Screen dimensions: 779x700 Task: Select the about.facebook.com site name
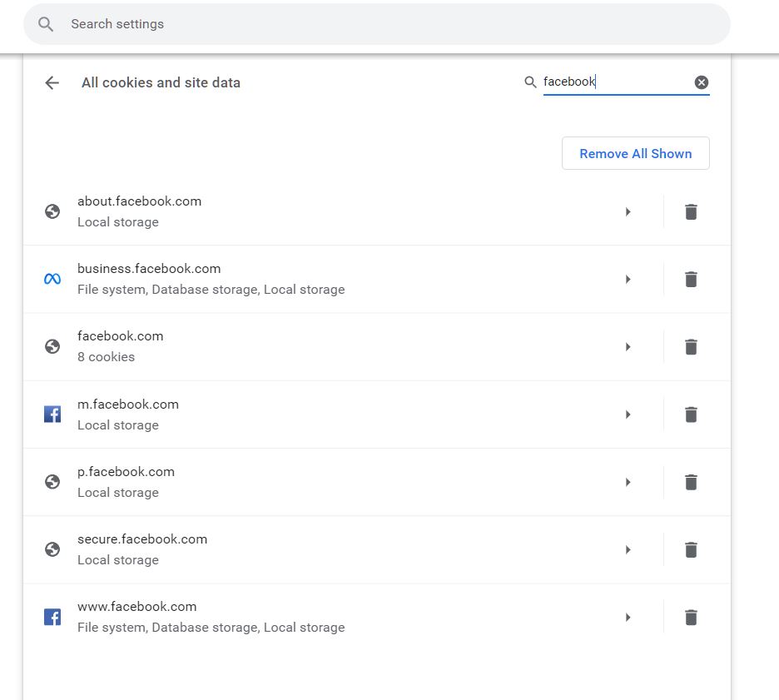140,201
